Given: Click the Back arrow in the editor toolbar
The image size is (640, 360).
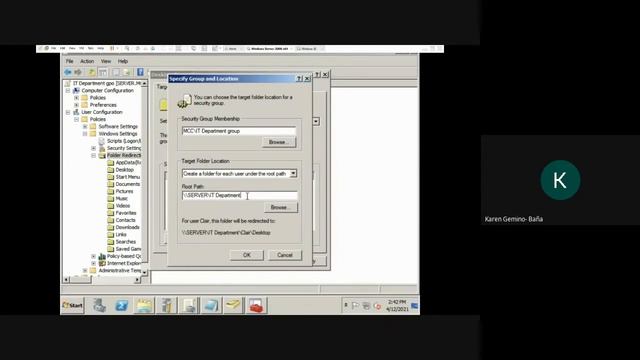Looking at the screenshot, I should click(x=68, y=72).
